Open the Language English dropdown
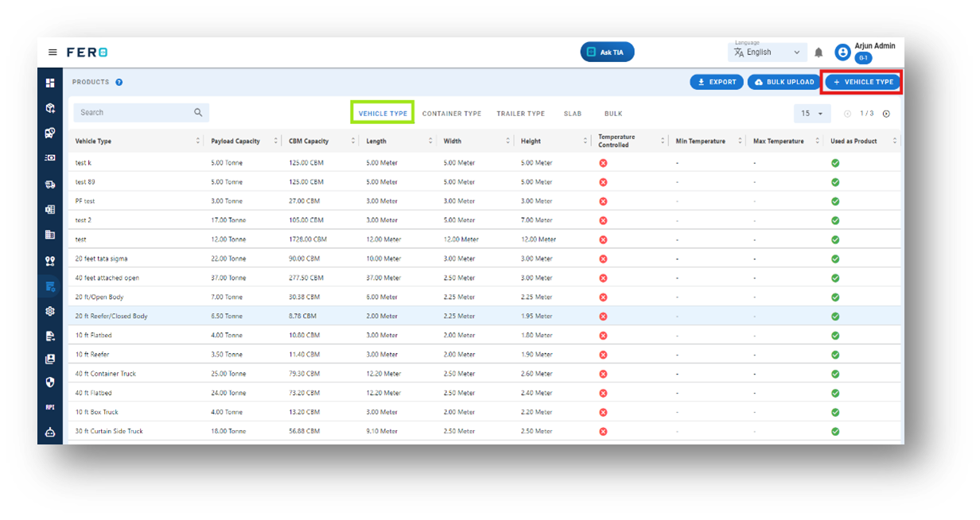The image size is (980, 520). pyautogui.click(x=768, y=52)
